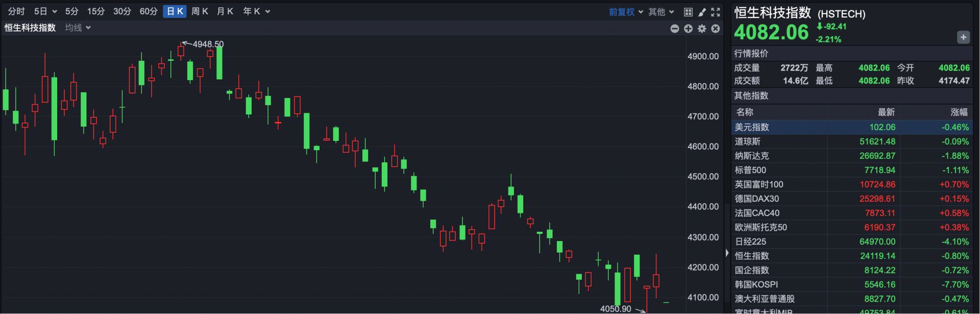Select the 美元指数 row
Screen dimensions: 980x314
pos(851,127)
